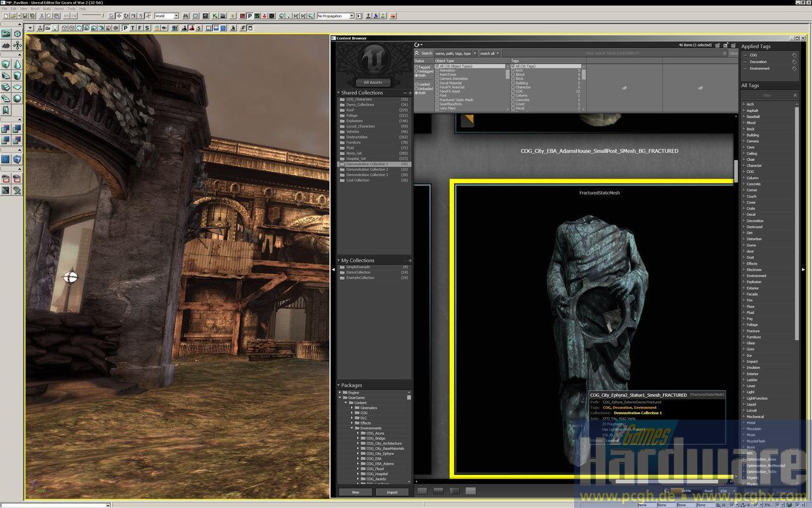
Task: Click the CSG Intersect icon
Action: pyautogui.click(x=6, y=140)
